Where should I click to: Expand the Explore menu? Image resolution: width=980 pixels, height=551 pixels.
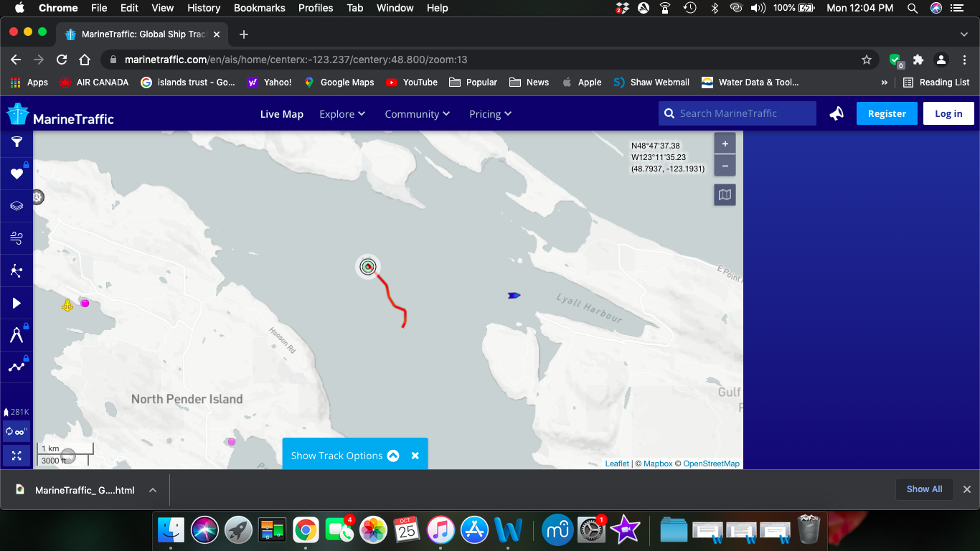tap(342, 114)
